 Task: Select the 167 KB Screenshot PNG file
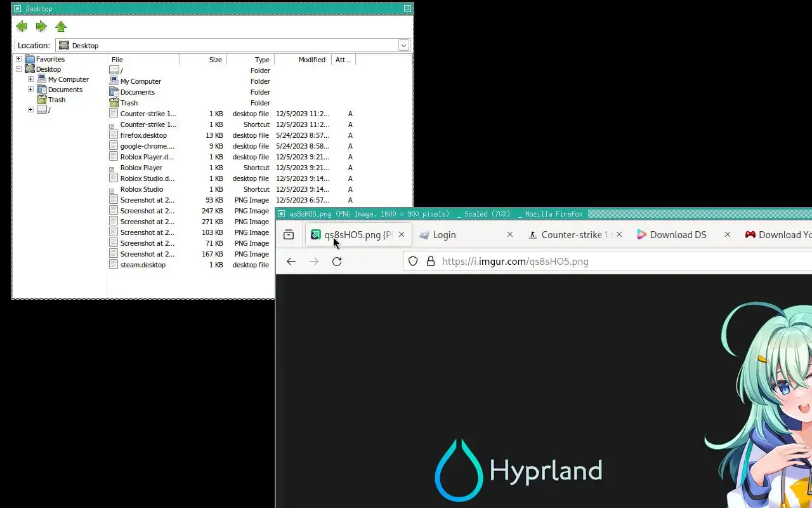click(x=147, y=254)
